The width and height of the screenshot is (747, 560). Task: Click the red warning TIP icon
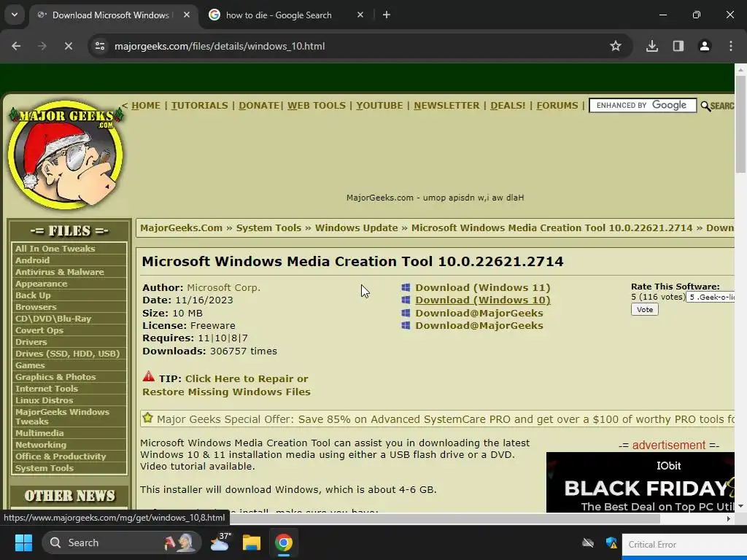click(149, 377)
